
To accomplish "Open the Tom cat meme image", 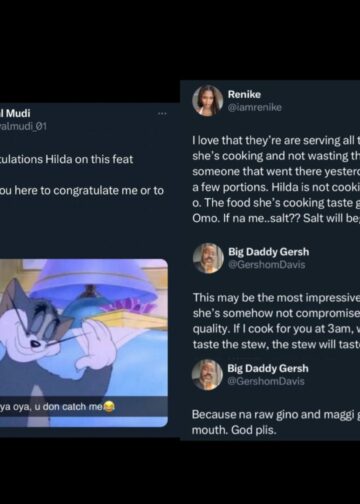I will pyautogui.click(x=84, y=343).
